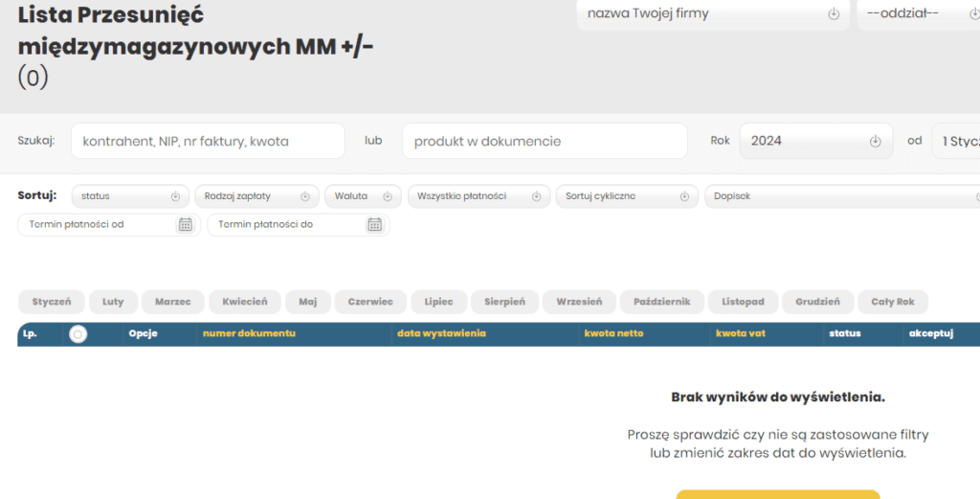Focus the produkt w dokumencie field
The image size is (980, 499).
[544, 141]
